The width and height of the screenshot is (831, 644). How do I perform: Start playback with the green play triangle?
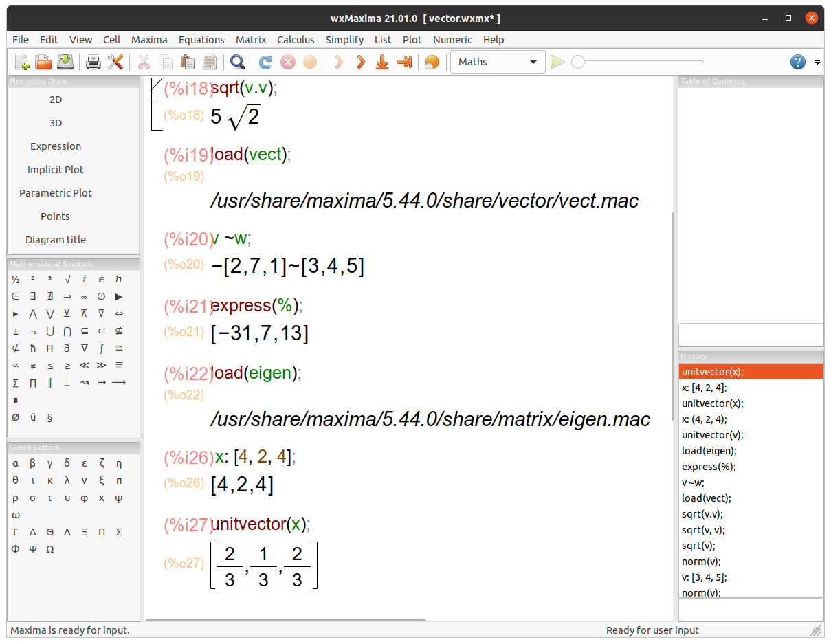click(x=557, y=61)
